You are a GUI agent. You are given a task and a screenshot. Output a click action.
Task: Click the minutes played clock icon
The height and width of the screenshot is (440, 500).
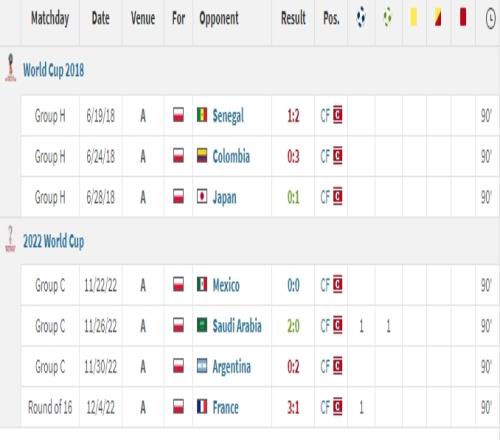pos(491,19)
